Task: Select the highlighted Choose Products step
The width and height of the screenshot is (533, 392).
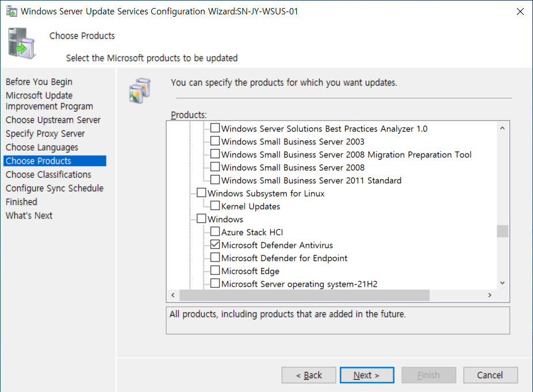Action: pyautogui.click(x=55, y=161)
